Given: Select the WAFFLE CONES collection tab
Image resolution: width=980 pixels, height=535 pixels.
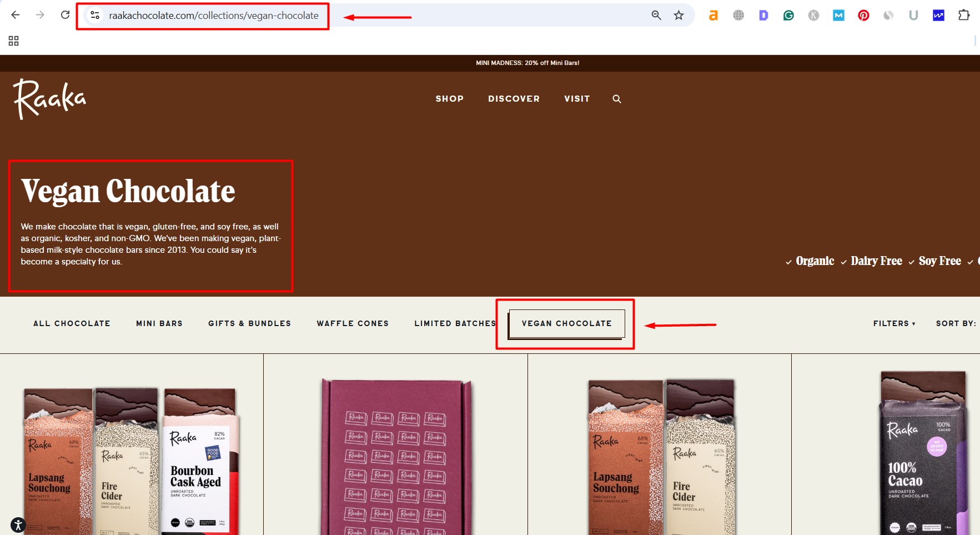Looking at the screenshot, I should click(x=353, y=323).
